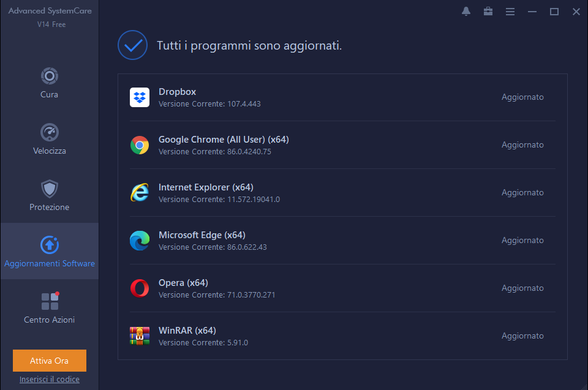
Task: Open the Cura section icon
Action: pyautogui.click(x=49, y=77)
